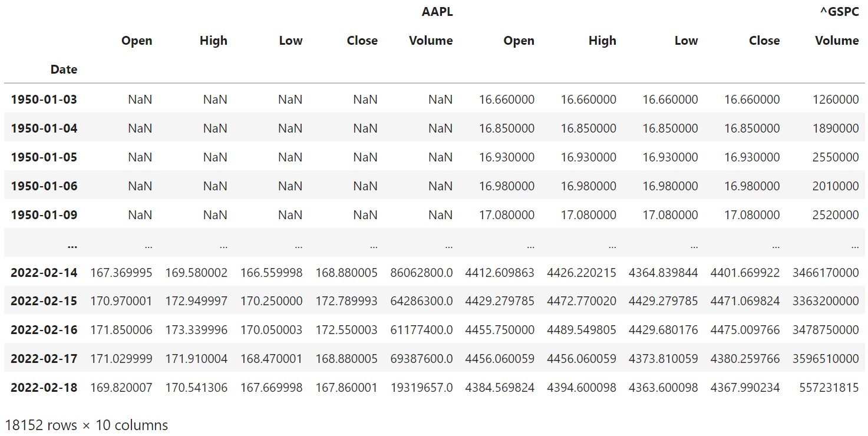Click the cell value 4455.750000

point(500,330)
